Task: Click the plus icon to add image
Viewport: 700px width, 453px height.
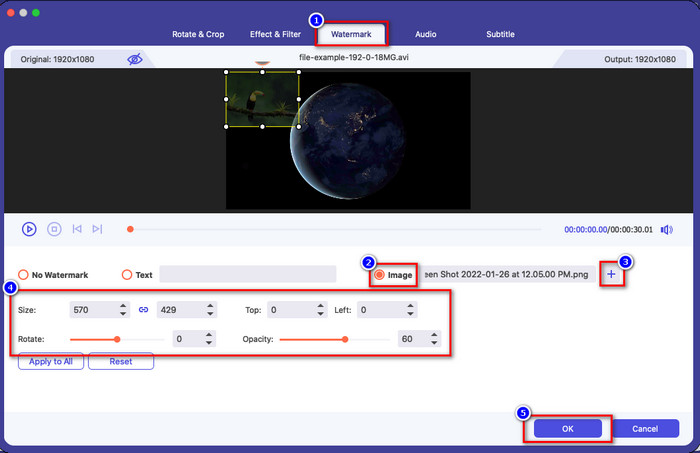Action: click(611, 274)
